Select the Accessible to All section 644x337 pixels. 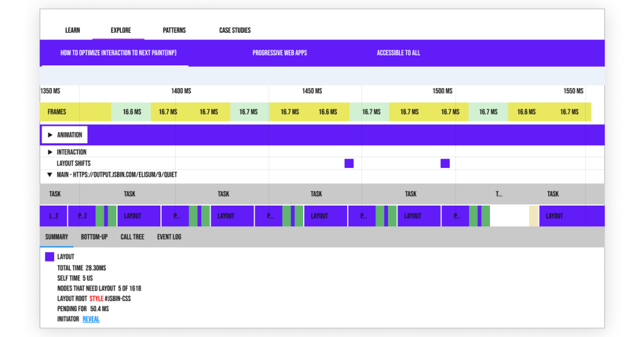coord(398,53)
